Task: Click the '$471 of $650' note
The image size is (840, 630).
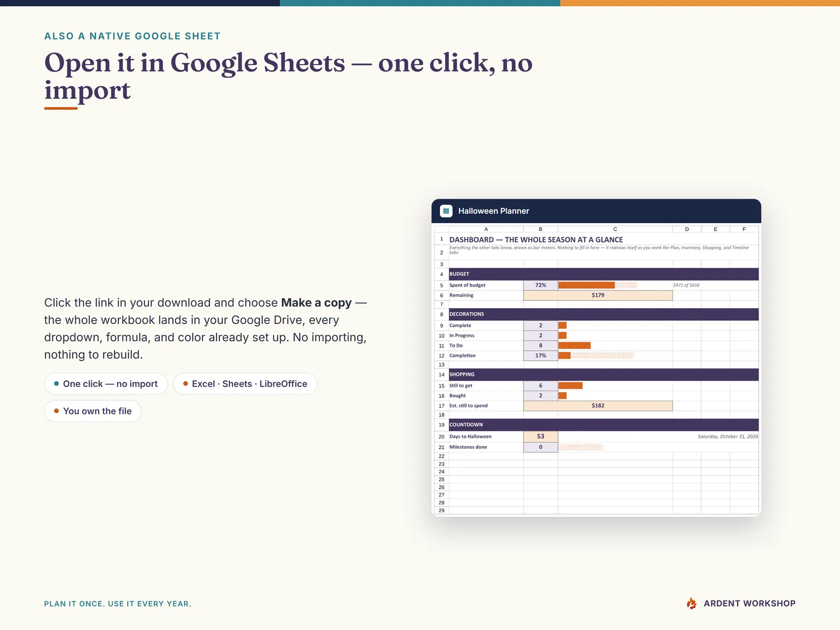Action: click(686, 285)
